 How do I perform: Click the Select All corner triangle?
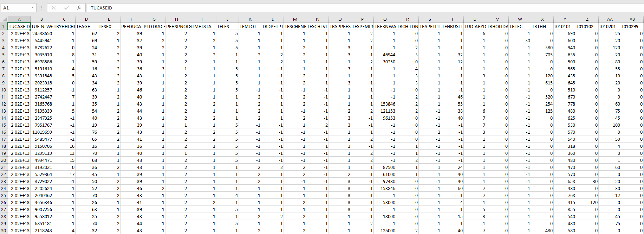pyautogui.click(x=4, y=19)
